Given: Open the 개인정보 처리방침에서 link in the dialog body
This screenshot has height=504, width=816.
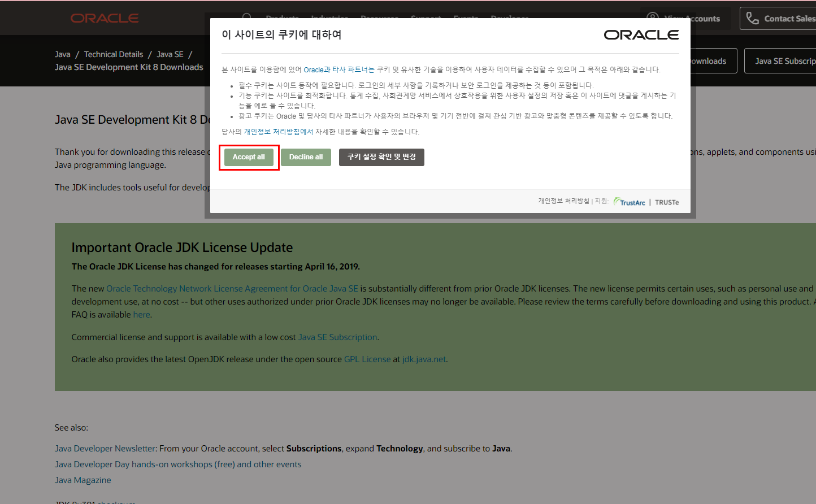Looking at the screenshot, I should [278, 132].
